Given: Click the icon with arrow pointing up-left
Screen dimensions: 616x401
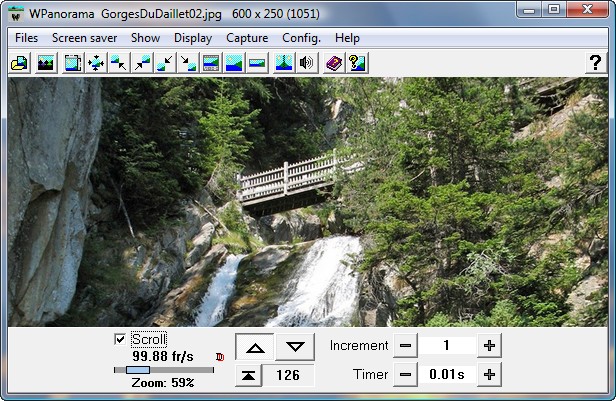Looking at the screenshot, I should coord(119,63).
